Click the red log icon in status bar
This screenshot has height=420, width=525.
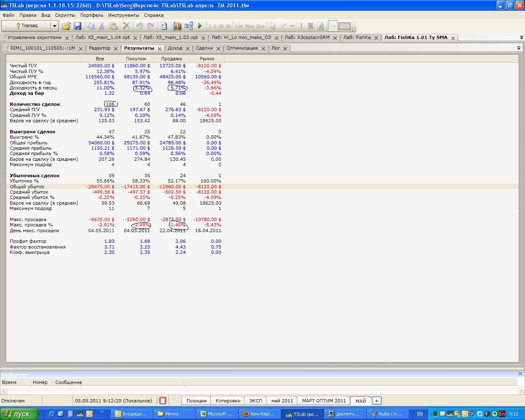click(163, 401)
